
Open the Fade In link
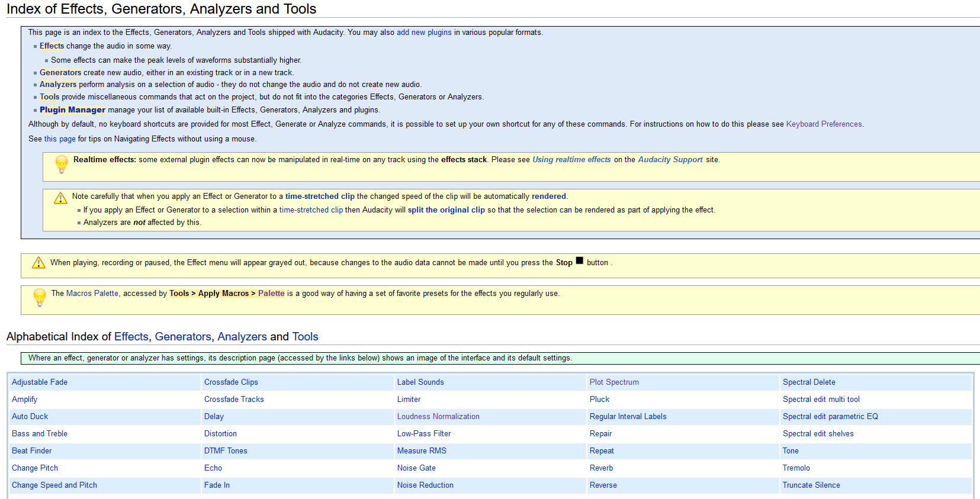coord(217,485)
